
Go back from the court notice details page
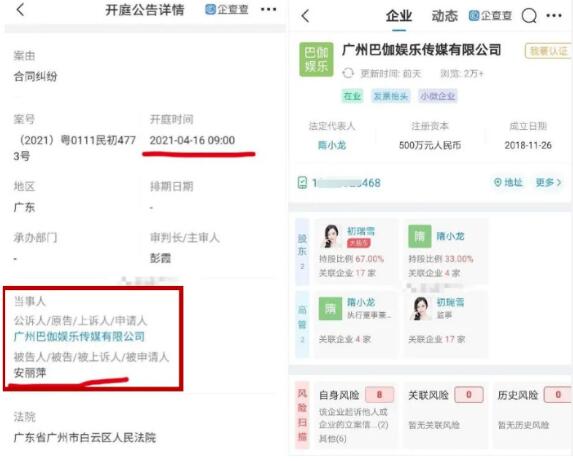20,10
